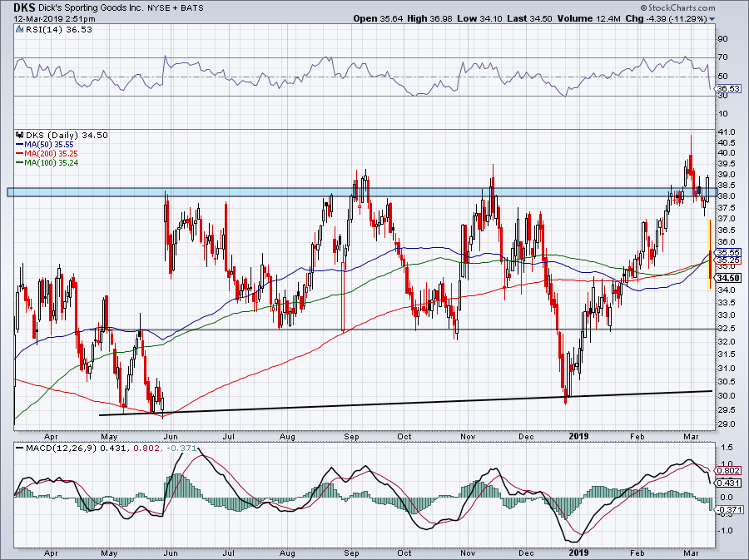Open the dropdown arrow next to Chg
The width and height of the screenshot is (749, 560).
(x=712, y=19)
